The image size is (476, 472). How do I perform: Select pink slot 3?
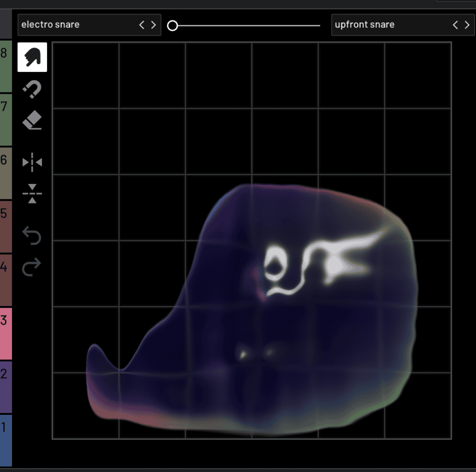[x=6, y=333]
